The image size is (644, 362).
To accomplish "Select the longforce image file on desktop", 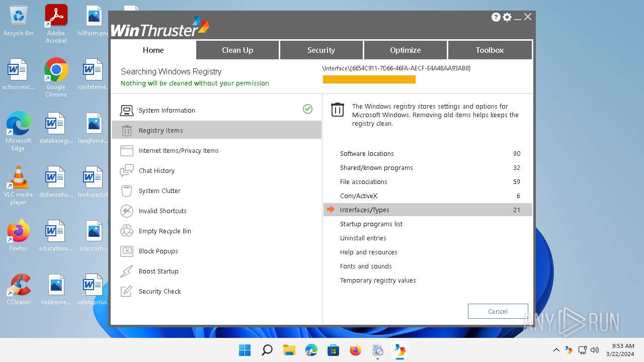I will pos(93,129).
